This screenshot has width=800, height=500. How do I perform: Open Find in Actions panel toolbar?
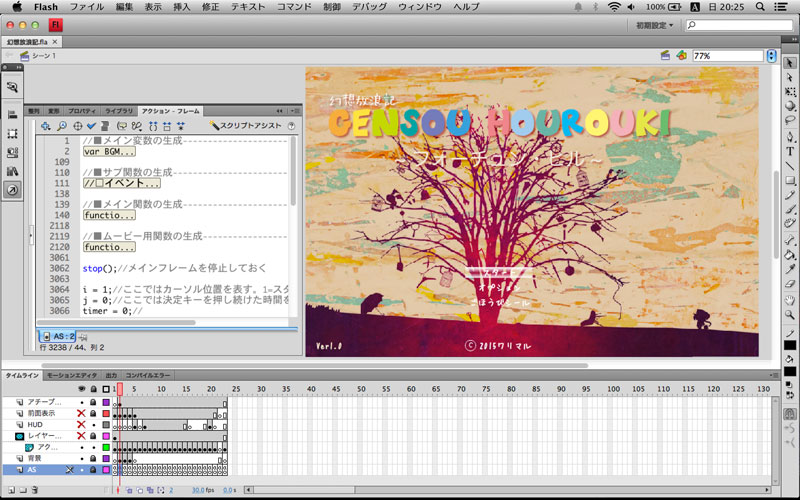click(x=62, y=126)
